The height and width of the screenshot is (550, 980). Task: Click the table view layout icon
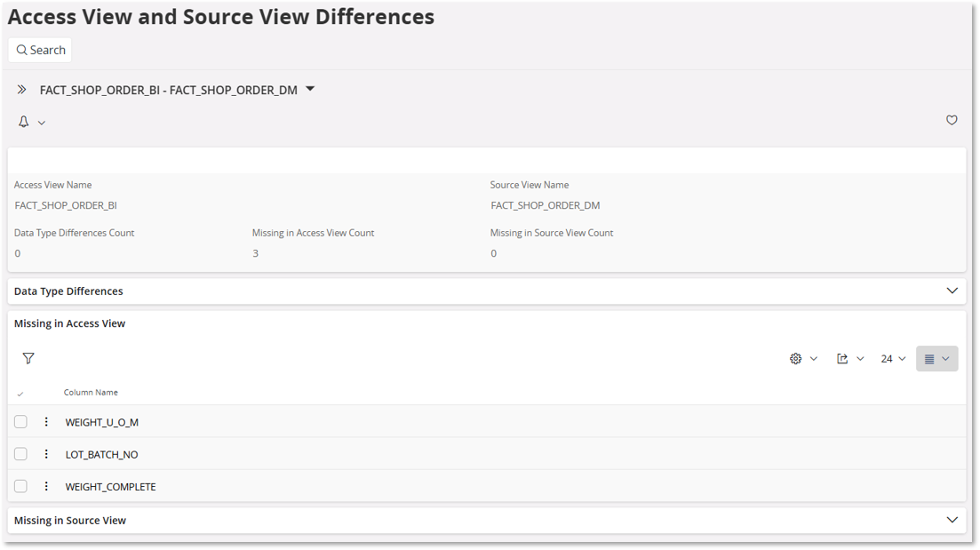[929, 359]
